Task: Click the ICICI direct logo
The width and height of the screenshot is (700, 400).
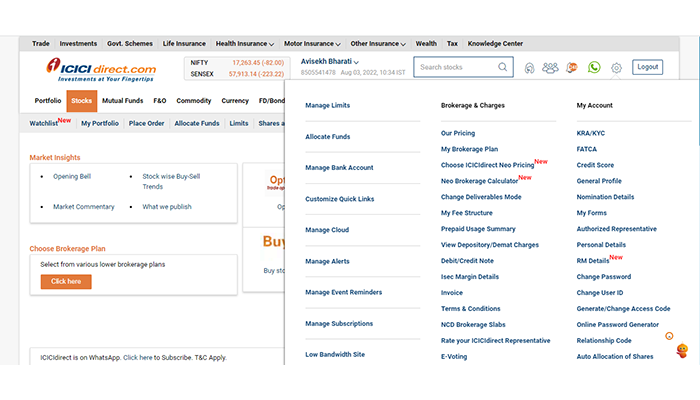Action: pos(101,67)
